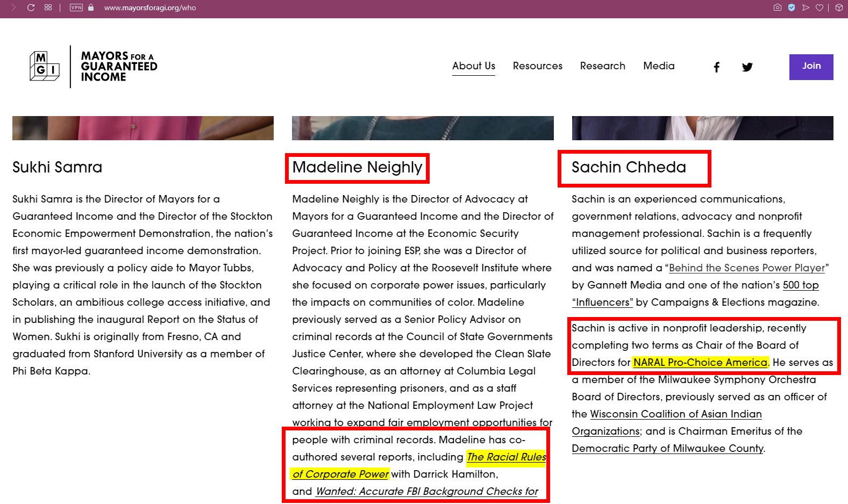The width and height of the screenshot is (848, 504).
Task: Open the Facebook social icon
Action: [x=716, y=67]
